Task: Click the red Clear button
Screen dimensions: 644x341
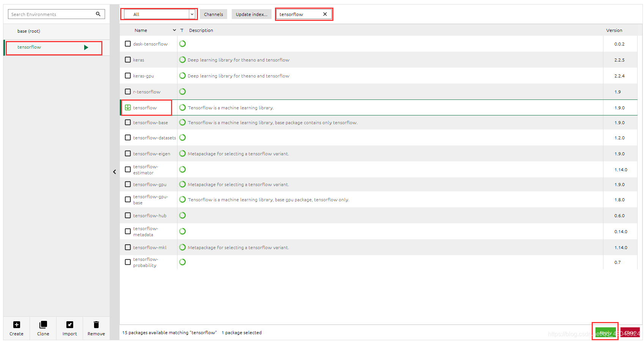Action: [630, 333]
